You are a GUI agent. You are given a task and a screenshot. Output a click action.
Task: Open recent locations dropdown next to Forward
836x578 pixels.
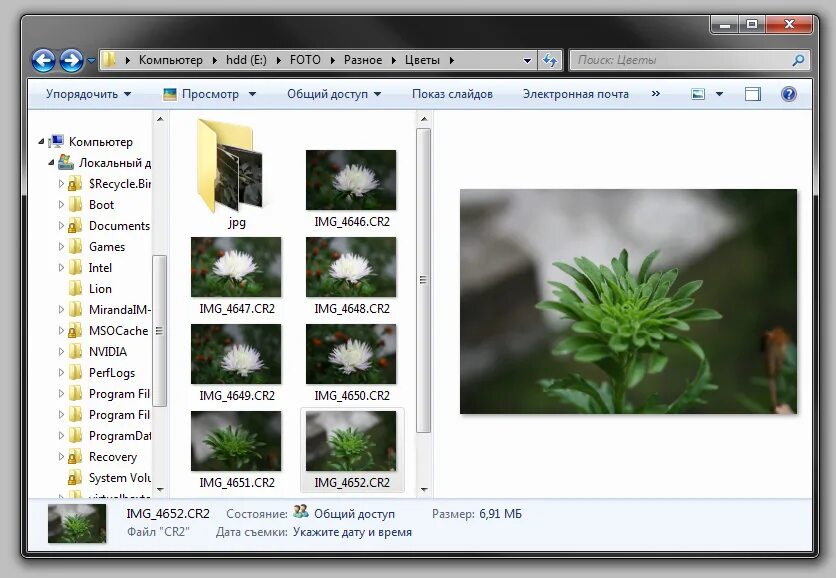91,61
